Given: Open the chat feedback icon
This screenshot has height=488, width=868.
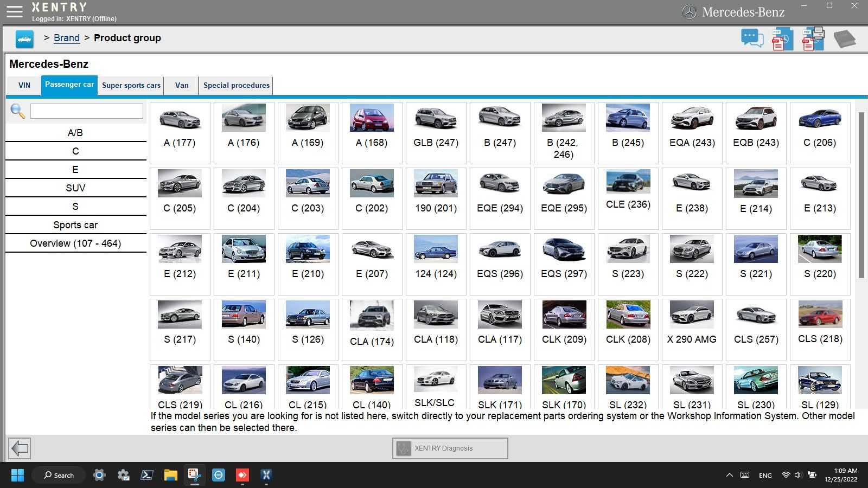Looking at the screenshot, I should [x=752, y=38].
